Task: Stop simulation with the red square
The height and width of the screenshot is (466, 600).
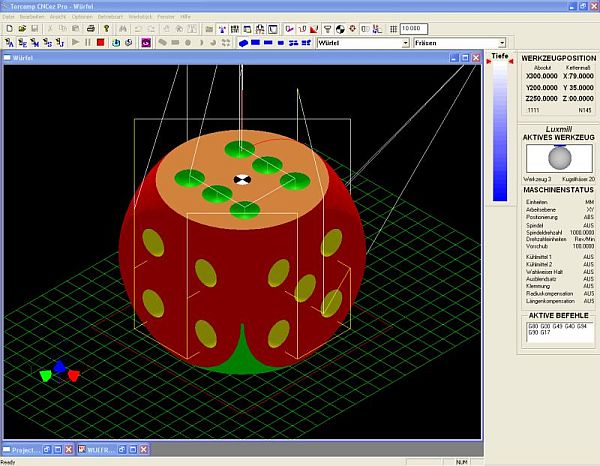Action: click(x=100, y=43)
